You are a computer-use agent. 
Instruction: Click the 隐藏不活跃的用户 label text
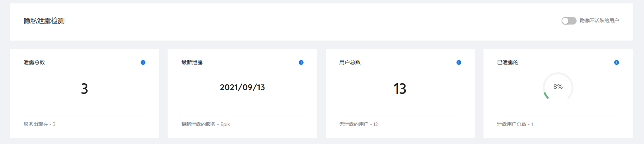click(x=599, y=20)
